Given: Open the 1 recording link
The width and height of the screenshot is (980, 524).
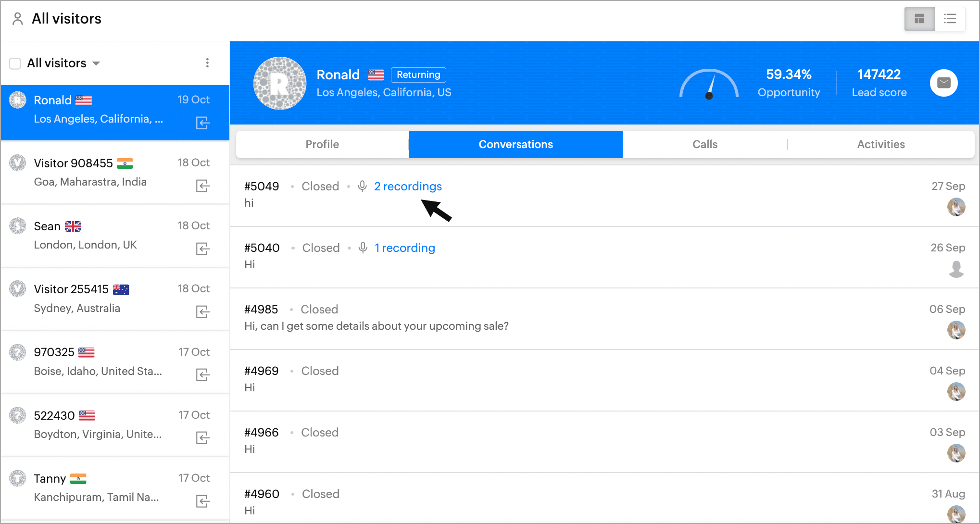Looking at the screenshot, I should point(405,248).
